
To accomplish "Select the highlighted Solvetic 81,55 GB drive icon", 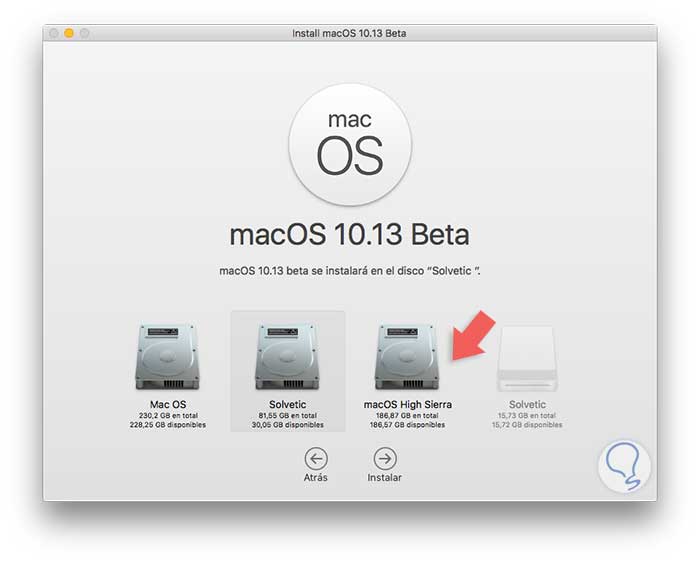I will 287,357.
